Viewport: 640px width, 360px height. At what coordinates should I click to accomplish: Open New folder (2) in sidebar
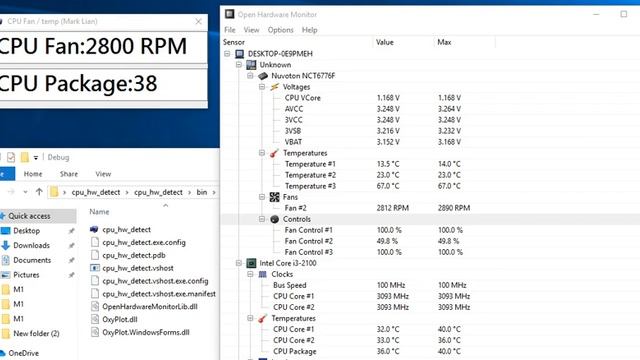click(36, 334)
